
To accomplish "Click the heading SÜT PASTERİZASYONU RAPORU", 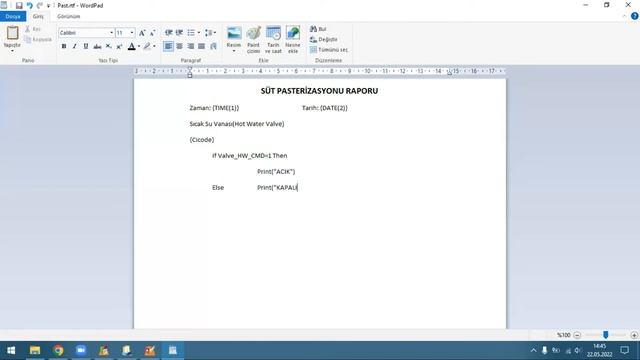I will click(319, 91).
